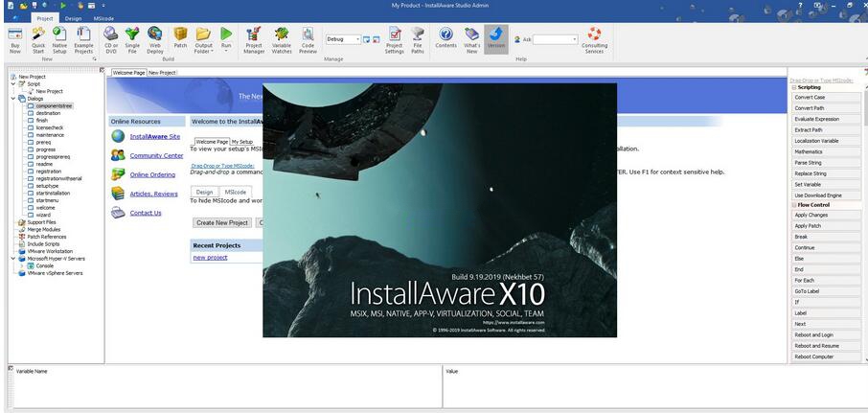Open Variable Watches
The width and height of the screenshot is (868, 413).
coord(282,40)
